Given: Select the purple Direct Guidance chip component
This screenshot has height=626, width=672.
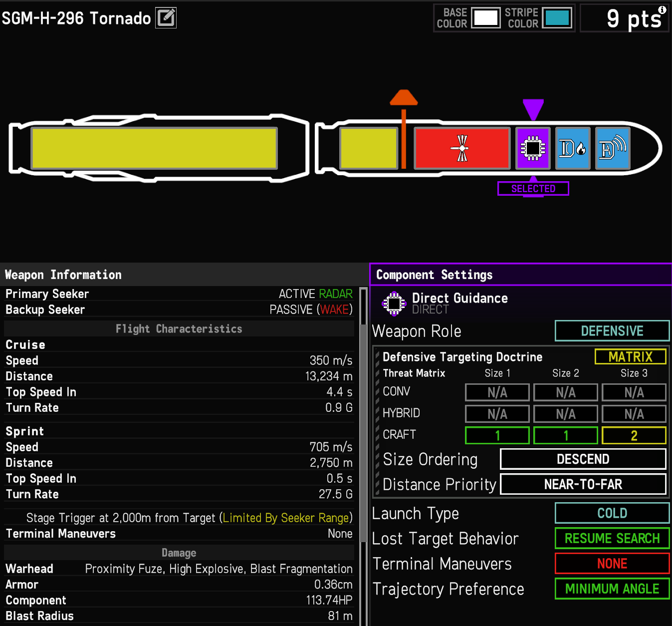Looking at the screenshot, I should pos(533,148).
